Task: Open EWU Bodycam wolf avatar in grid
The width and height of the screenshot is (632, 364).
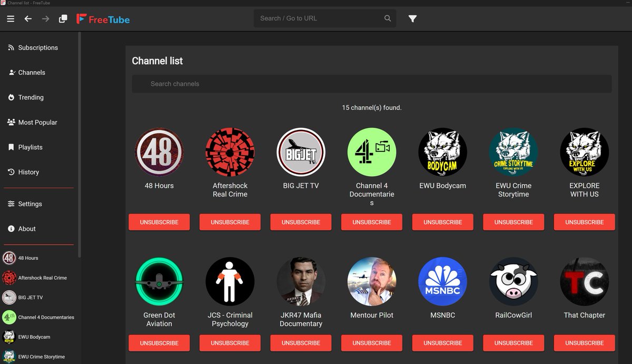Action: (442, 152)
